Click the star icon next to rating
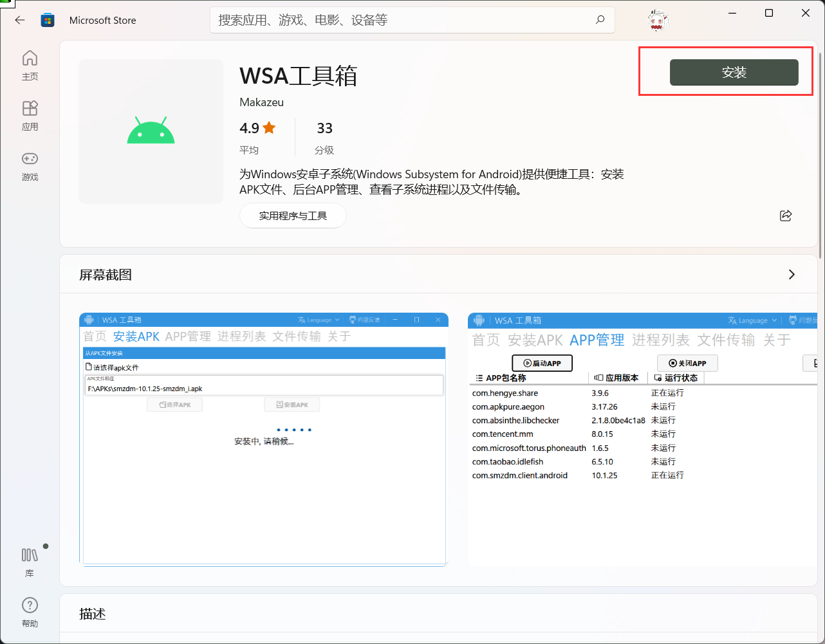Image resolution: width=825 pixels, height=644 pixels. coord(269,127)
